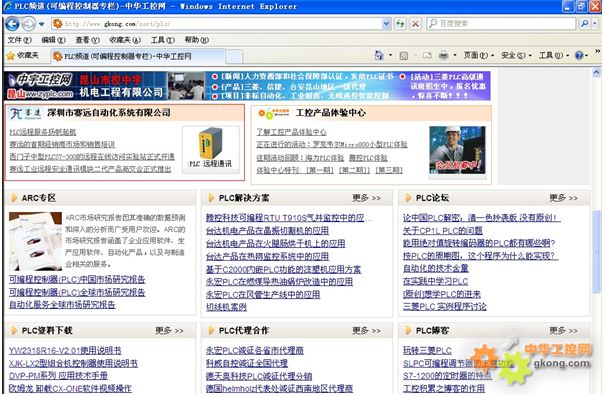The height and width of the screenshot is (395, 605).
Task: Open the 页面 command bar dropdown
Action: click(x=478, y=56)
